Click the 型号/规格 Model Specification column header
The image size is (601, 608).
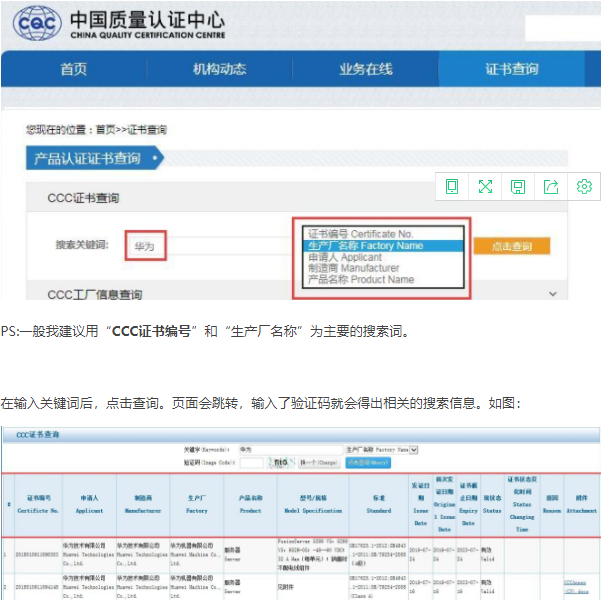(x=313, y=504)
